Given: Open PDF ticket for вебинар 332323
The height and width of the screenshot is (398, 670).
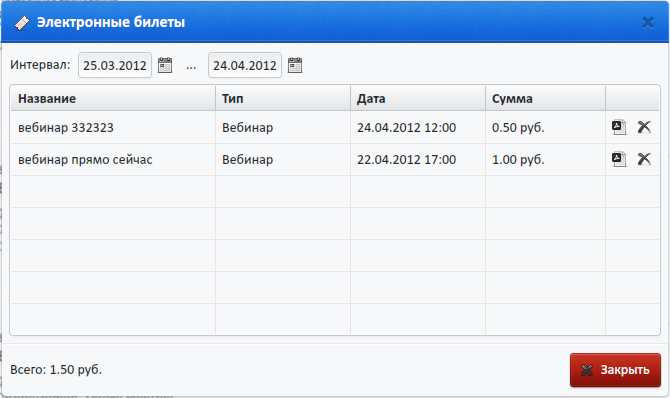Looking at the screenshot, I should pos(619,127).
